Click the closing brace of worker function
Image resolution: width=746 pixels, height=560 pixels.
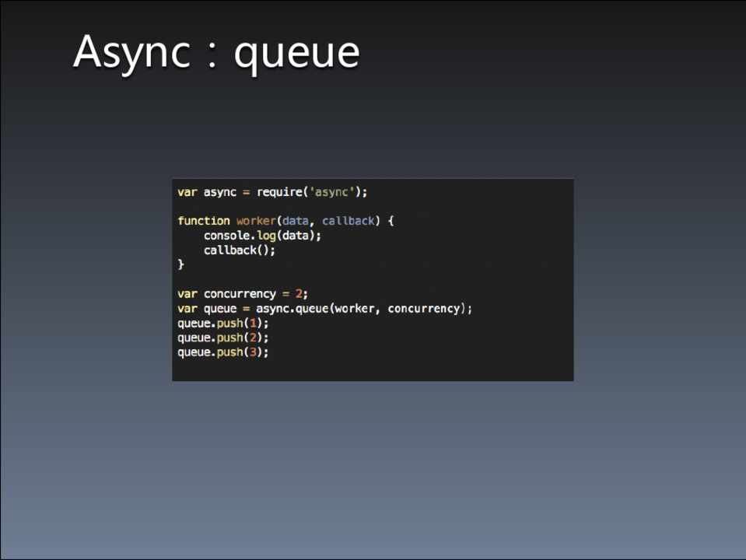[x=181, y=265]
